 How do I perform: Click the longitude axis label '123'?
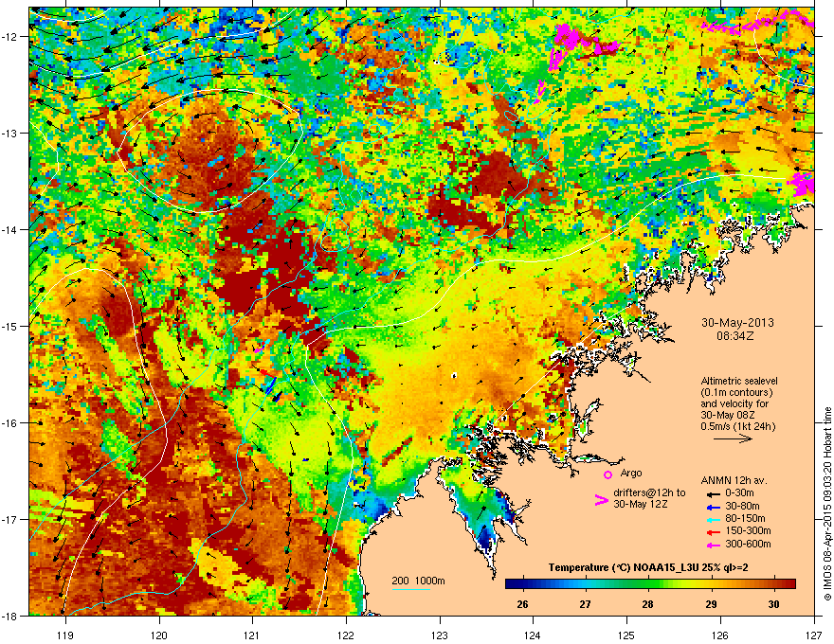point(440,635)
